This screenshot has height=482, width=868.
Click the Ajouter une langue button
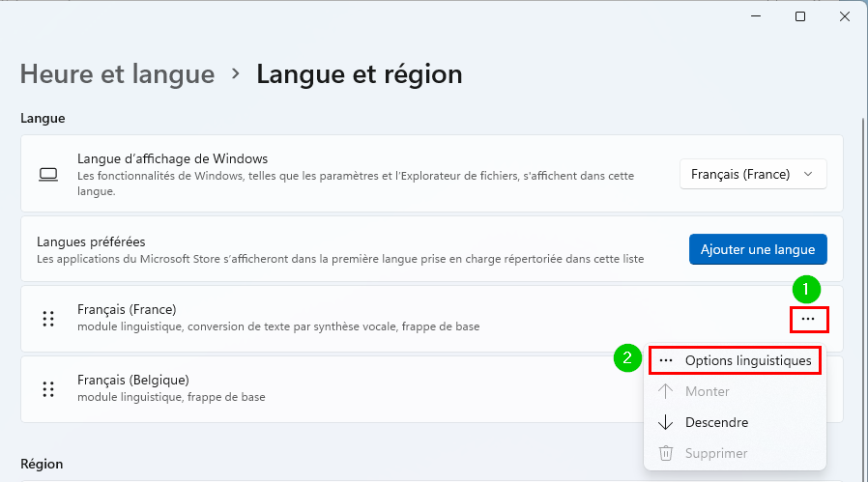tap(758, 249)
